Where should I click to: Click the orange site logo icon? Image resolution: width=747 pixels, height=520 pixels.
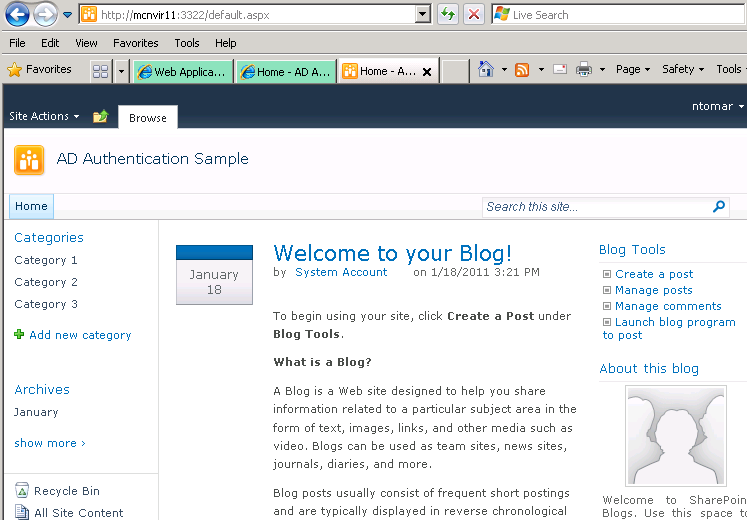tap(29, 160)
